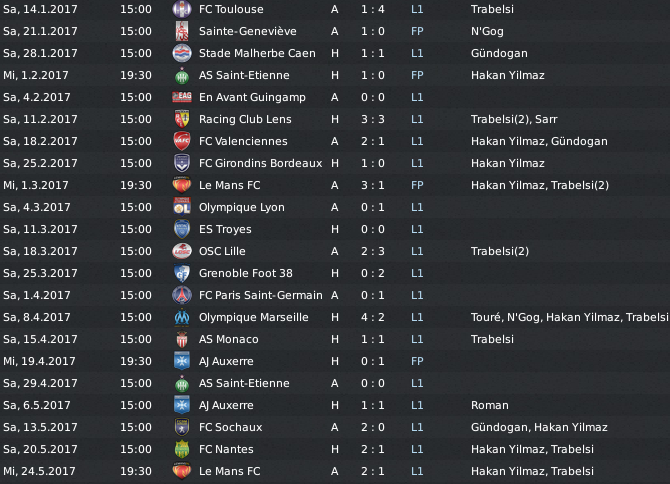Screen dimensions: 670x484
Task: Click the En Avant Guingamp EAG logo
Action: pos(182,97)
